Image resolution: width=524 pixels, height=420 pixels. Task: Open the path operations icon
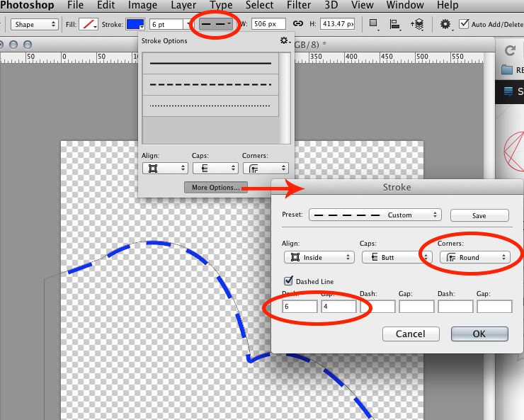[x=374, y=24]
